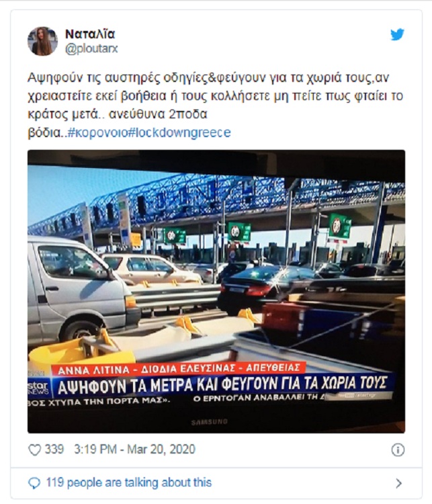432x504 pixels.
Task: Like the tweet with heart icon
Action: click(34, 450)
